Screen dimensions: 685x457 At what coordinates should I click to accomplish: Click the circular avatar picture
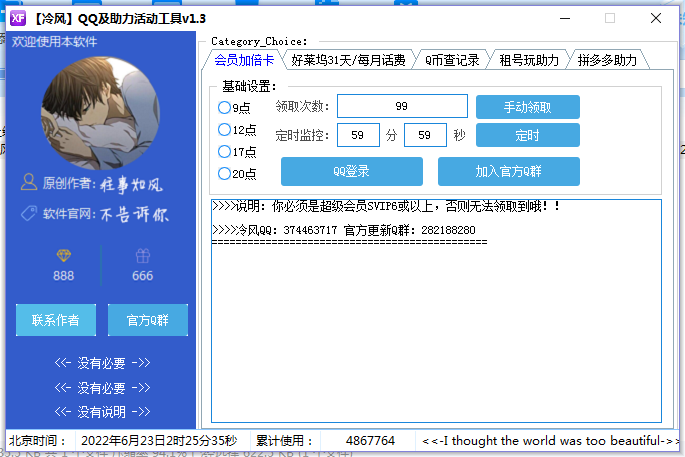pos(100,113)
